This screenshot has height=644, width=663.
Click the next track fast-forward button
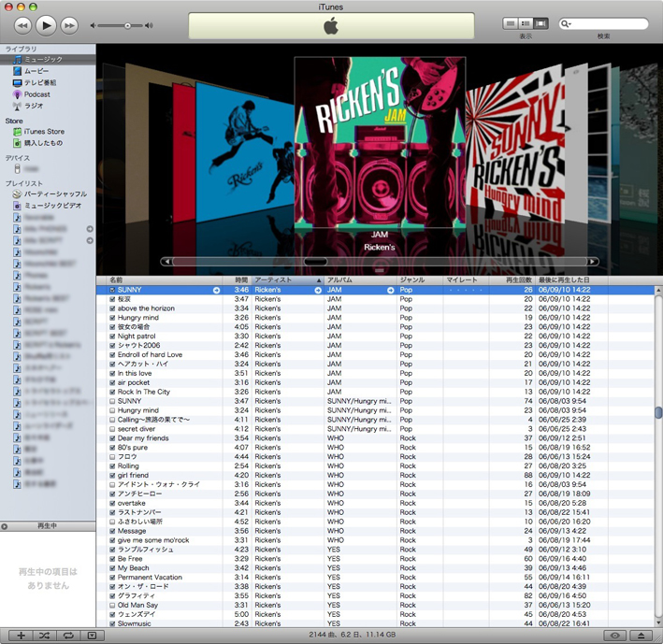point(69,26)
